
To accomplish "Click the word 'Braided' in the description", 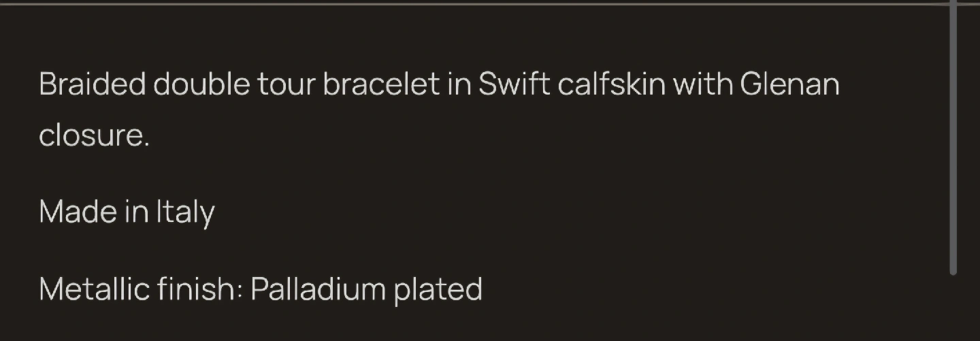I will pos(92,85).
